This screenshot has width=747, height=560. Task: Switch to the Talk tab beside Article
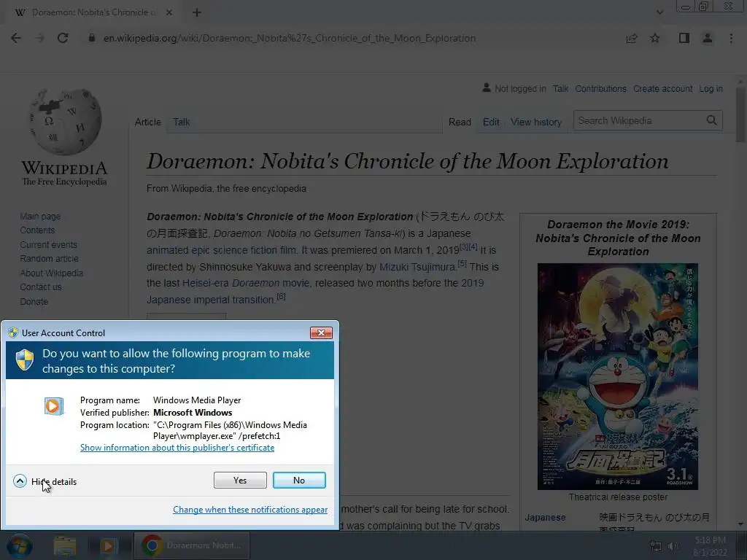[181, 122]
